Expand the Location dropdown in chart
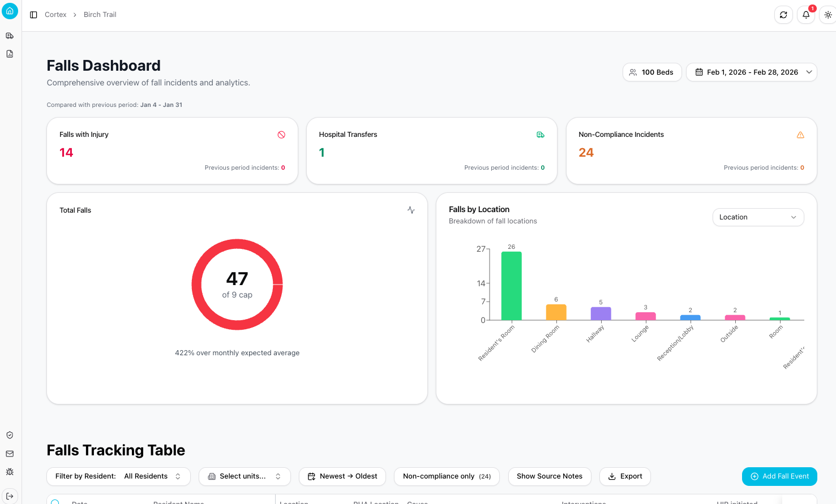Image resolution: width=836 pixels, height=504 pixels. pos(757,217)
